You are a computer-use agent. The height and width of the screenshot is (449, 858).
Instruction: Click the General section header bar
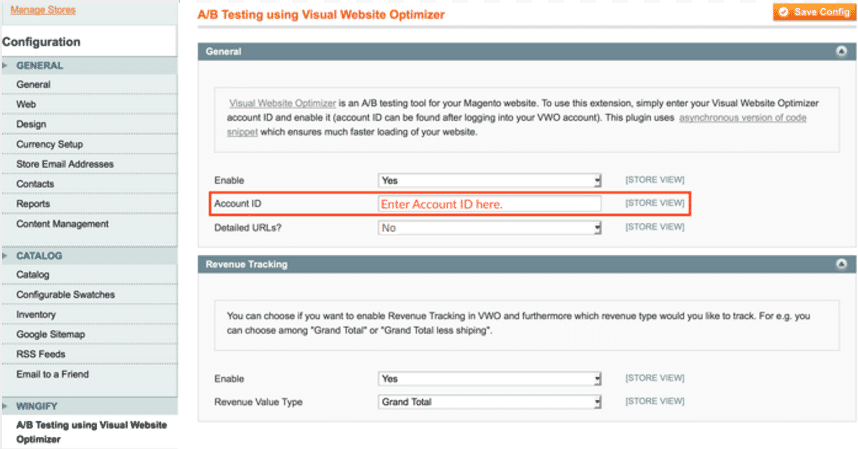(x=526, y=51)
